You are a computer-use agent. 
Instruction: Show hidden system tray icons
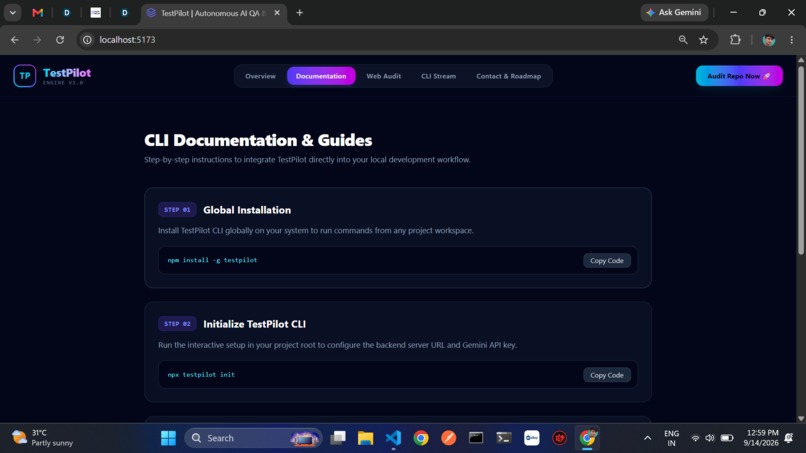[x=647, y=438]
